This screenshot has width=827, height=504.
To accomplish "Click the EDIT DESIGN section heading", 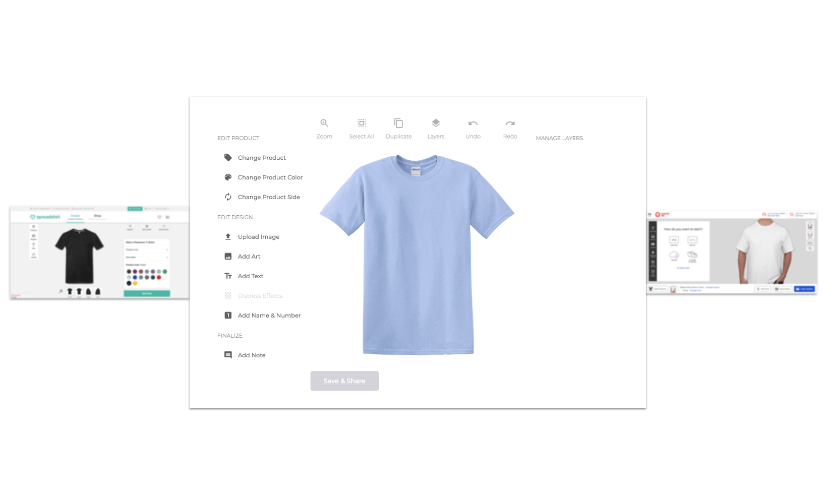I will 235,217.
